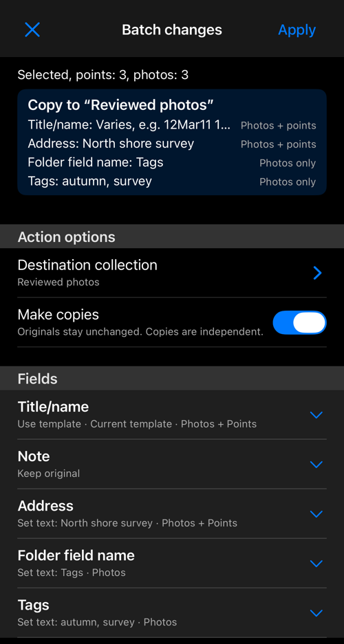The width and height of the screenshot is (344, 644).
Task: Tap the Make copies label text
Action: [x=58, y=315]
